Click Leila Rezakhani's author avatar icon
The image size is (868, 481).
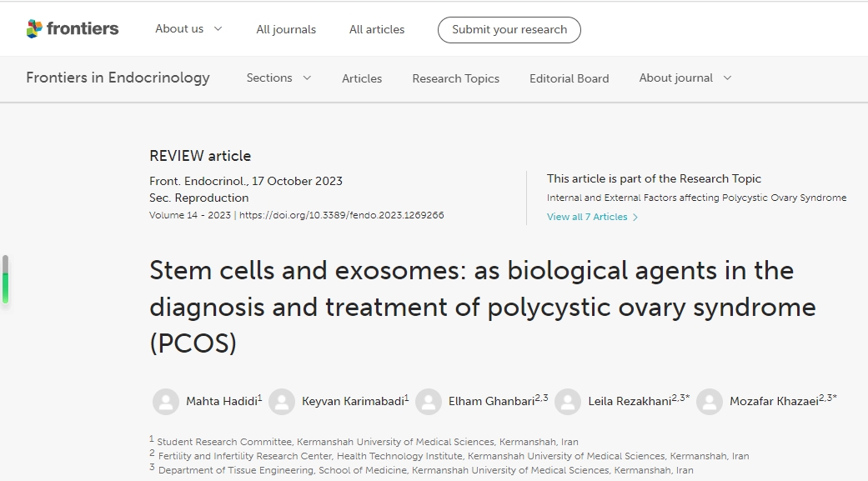tap(568, 401)
